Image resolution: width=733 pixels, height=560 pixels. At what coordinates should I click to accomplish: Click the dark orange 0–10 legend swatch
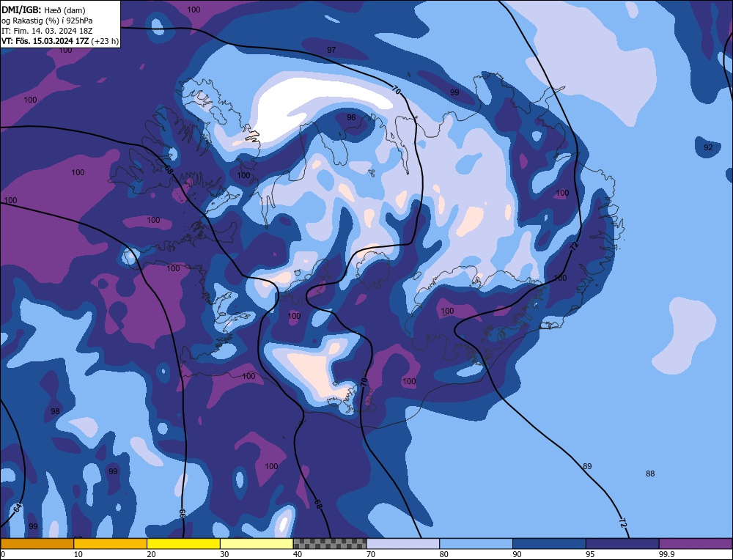point(37,544)
